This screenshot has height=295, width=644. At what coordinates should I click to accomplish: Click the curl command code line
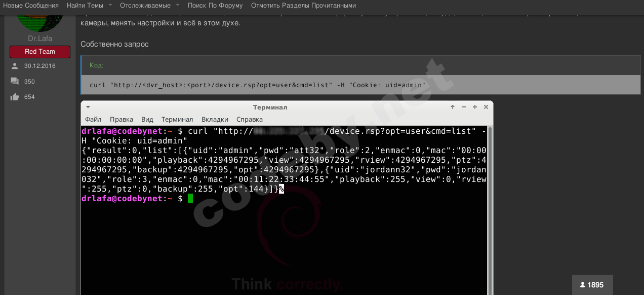coord(258,85)
